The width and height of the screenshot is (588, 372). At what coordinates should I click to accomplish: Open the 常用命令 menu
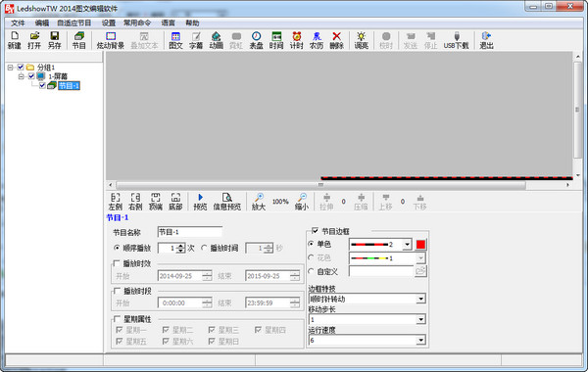[137, 23]
